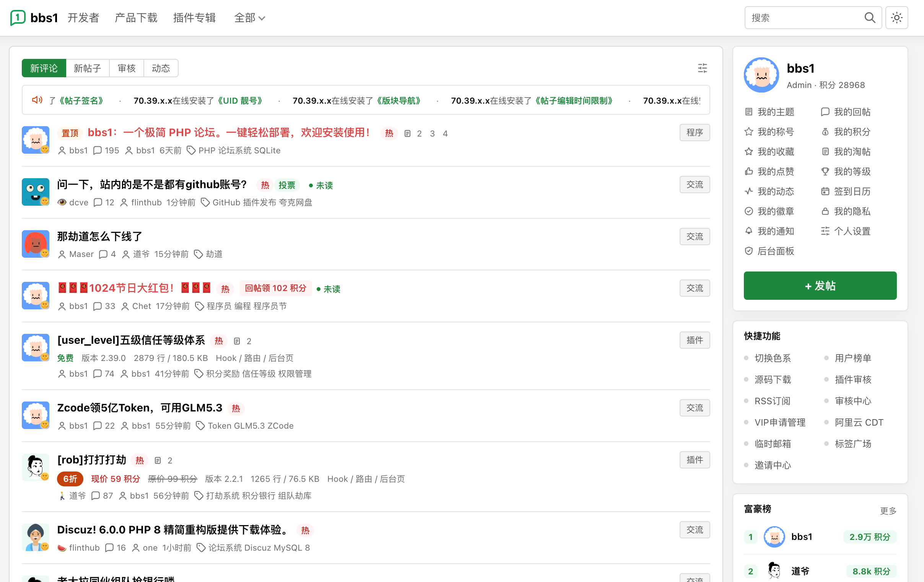The height and width of the screenshot is (582, 924).
Task: Click the 劫道 tag on Maser's post
Action: [x=214, y=254]
